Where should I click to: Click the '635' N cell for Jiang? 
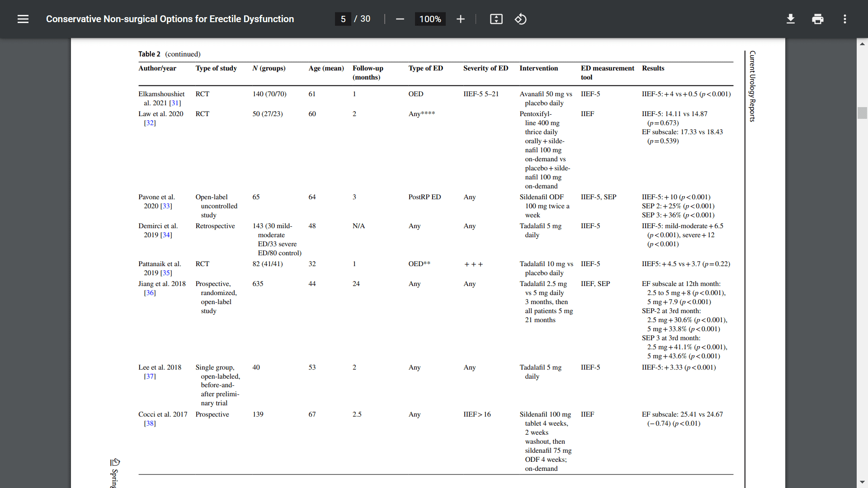[x=258, y=284]
